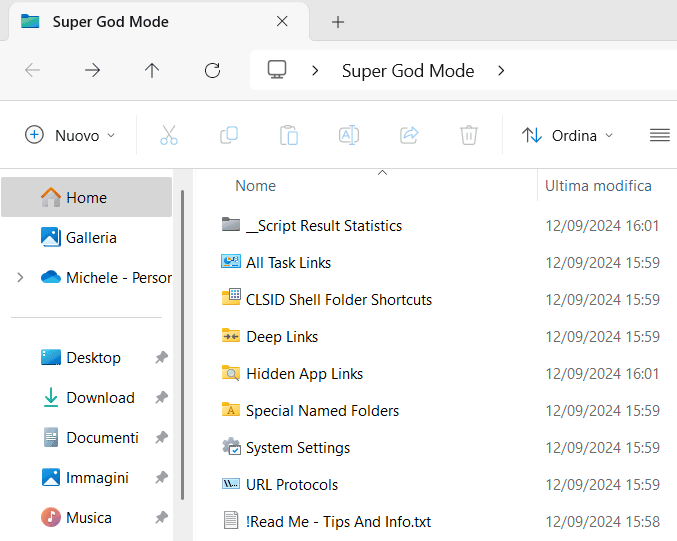The height and width of the screenshot is (541, 677).
Task: Click the pin icon beside Musica
Action: click(161, 517)
